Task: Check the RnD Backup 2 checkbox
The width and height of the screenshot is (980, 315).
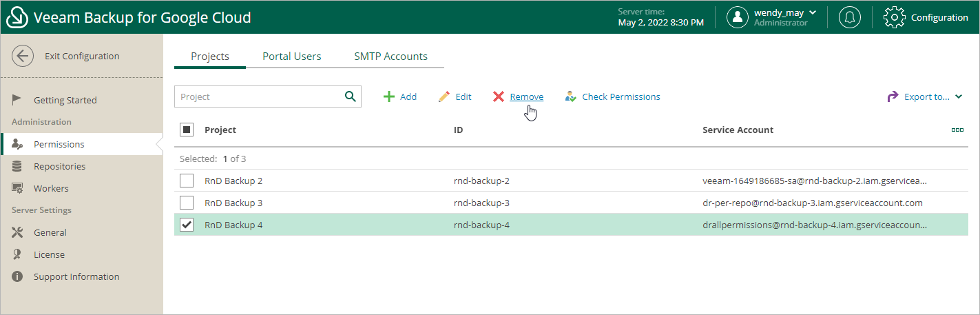Action: (x=187, y=181)
